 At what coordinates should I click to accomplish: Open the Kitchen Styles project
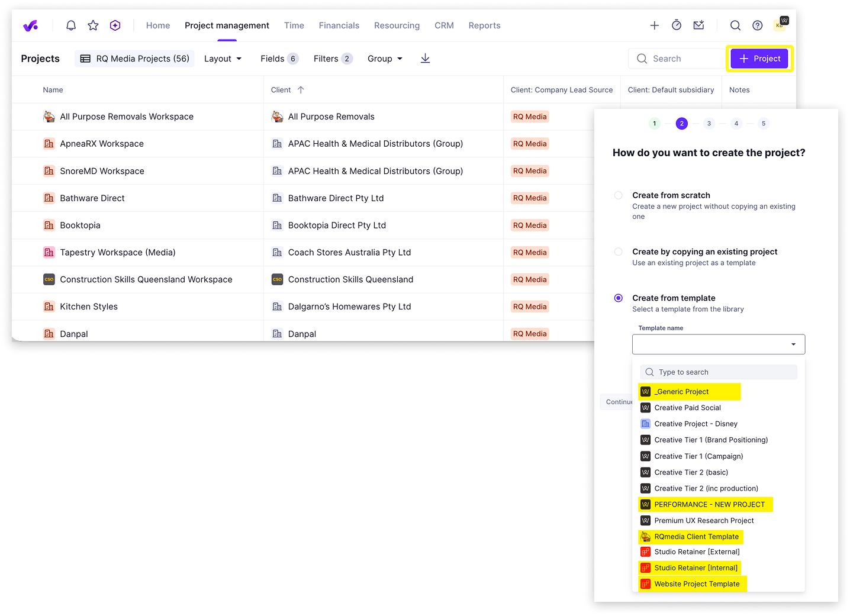pyautogui.click(x=89, y=307)
